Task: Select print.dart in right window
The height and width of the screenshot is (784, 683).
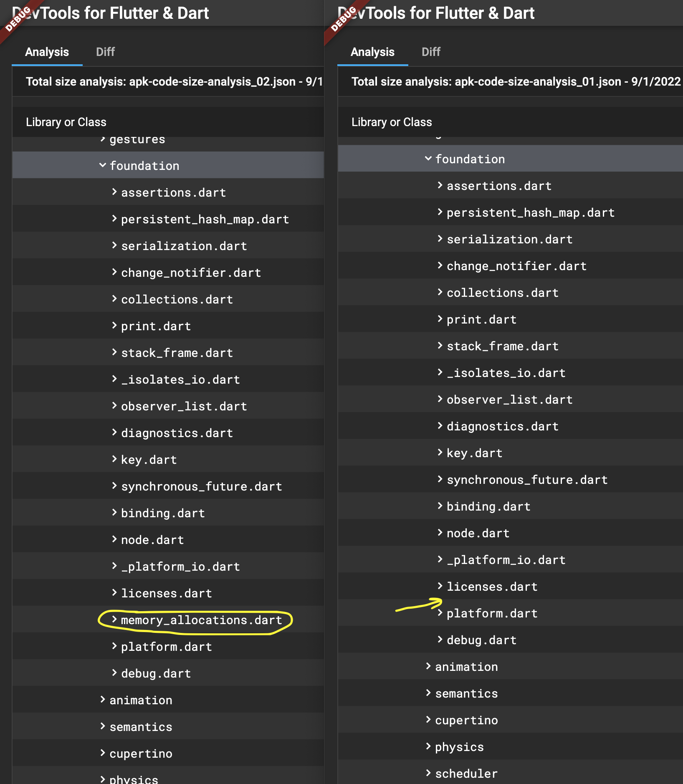Action: 482,319
